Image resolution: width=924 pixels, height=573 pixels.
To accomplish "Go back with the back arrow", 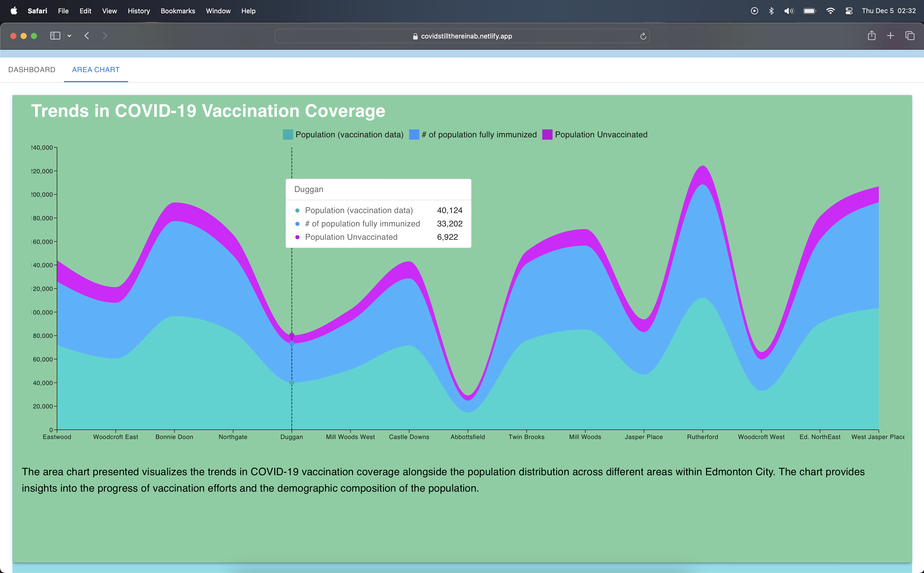I will [x=87, y=36].
